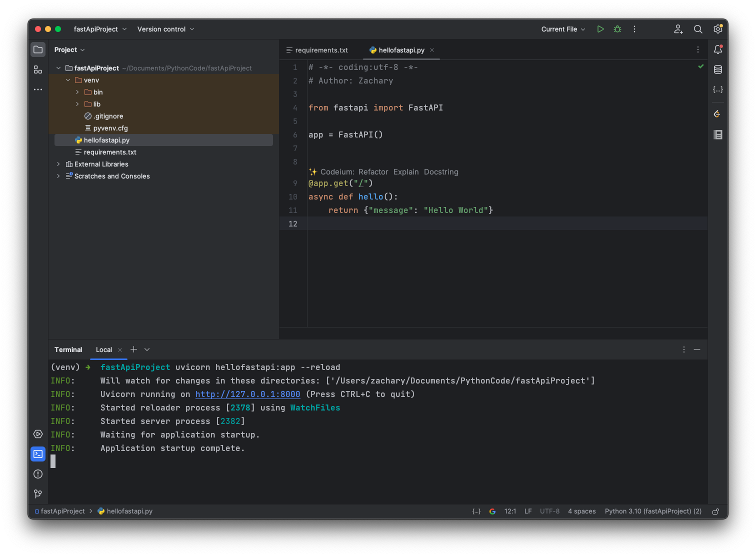The height and width of the screenshot is (556, 756).
Task: Collapse the venv folder
Action: 68,80
